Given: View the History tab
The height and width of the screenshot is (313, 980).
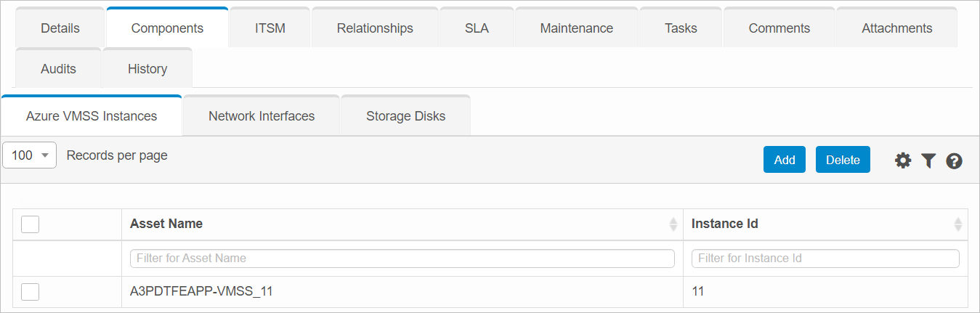Looking at the screenshot, I should coord(147,69).
